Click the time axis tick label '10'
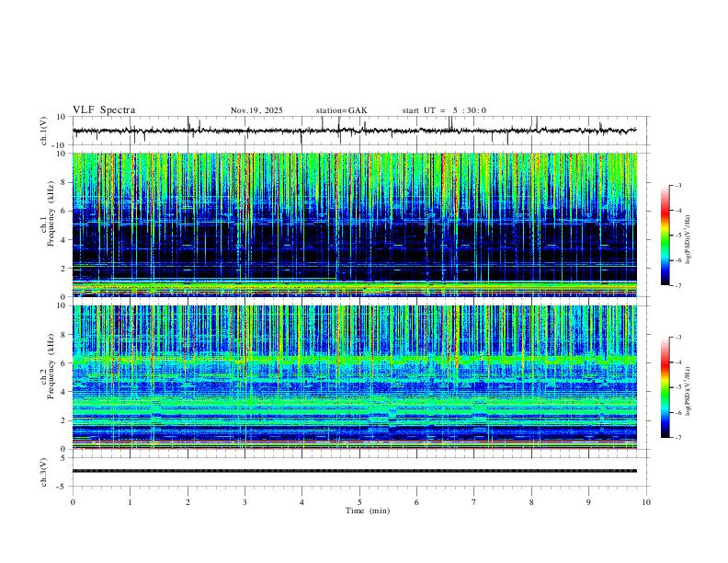This screenshot has height=563, width=728. tap(646, 502)
